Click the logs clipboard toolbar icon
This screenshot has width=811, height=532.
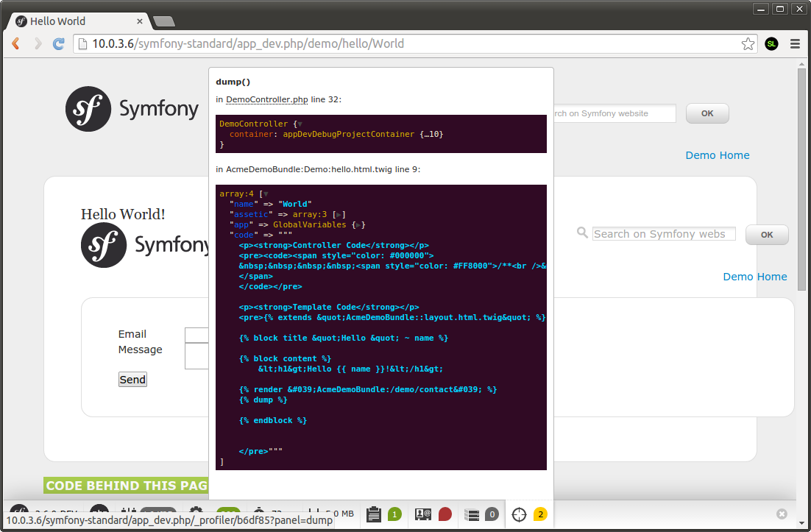point(374,514)
